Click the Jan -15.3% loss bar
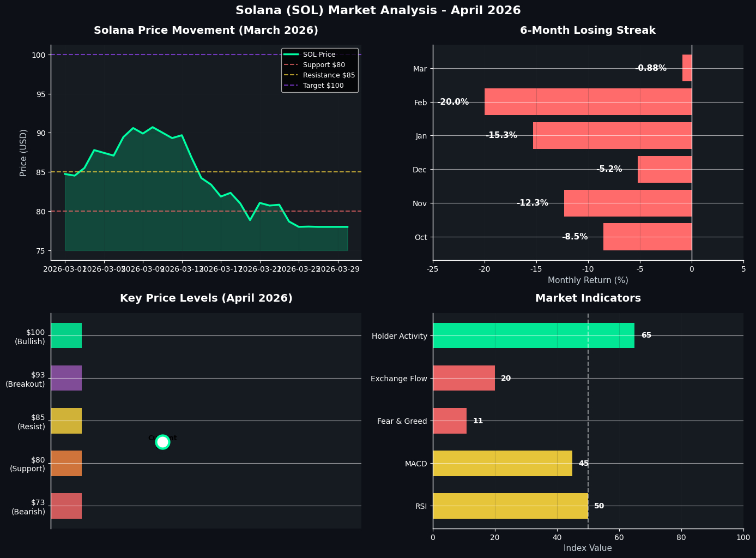 (613, 136)
